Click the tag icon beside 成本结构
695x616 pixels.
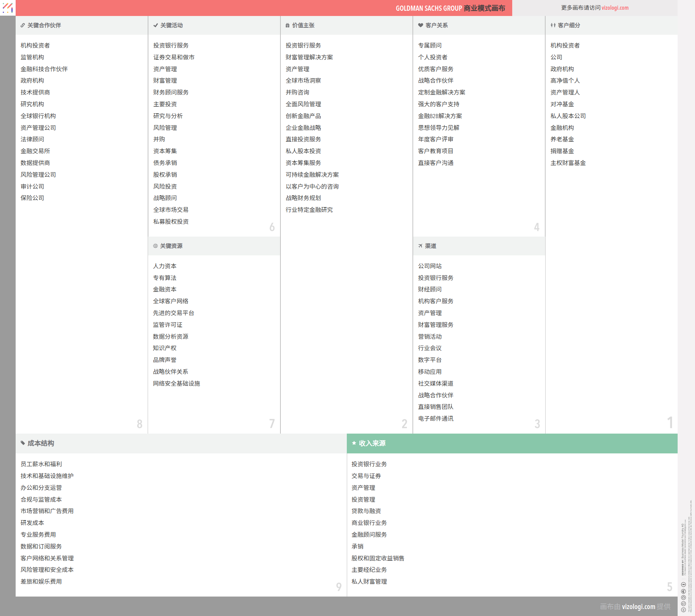coord(23,443)
